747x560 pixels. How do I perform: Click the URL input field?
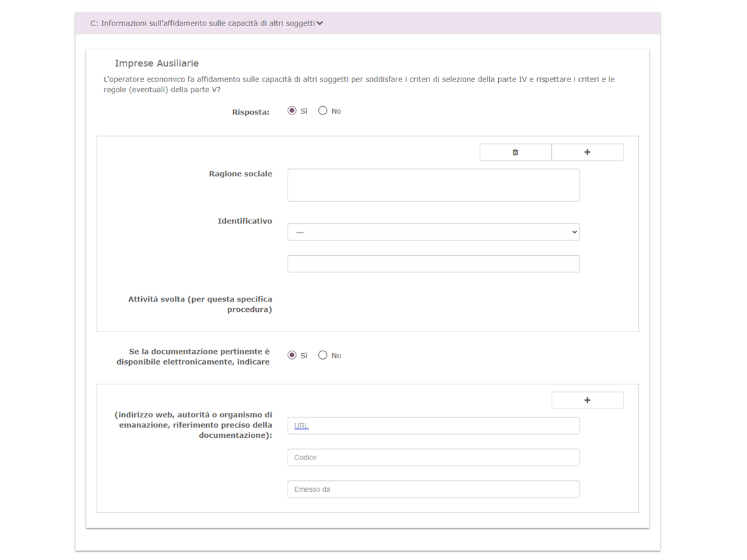pos(433,426)
